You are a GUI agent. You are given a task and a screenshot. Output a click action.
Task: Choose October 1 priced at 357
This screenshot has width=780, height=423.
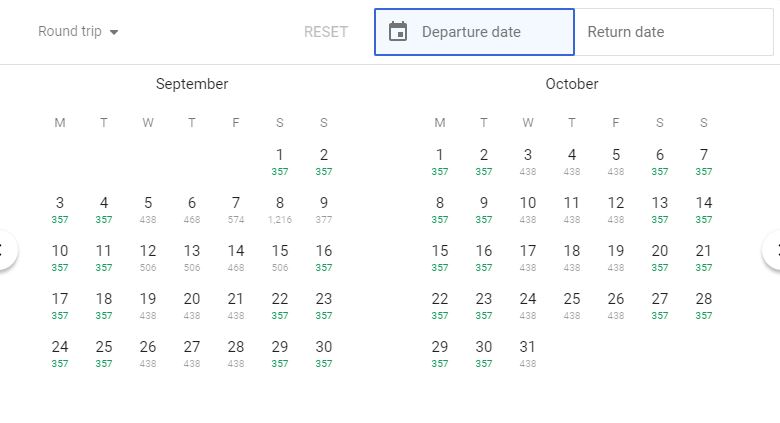(440, 160)
